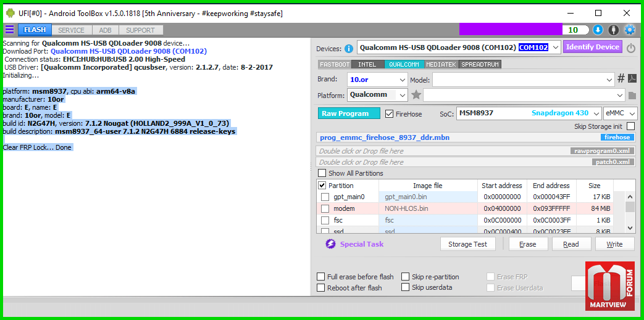The width and height of the screenshot is (644, 320).
Task: Click the Size column header
Action: pos(595,186)
